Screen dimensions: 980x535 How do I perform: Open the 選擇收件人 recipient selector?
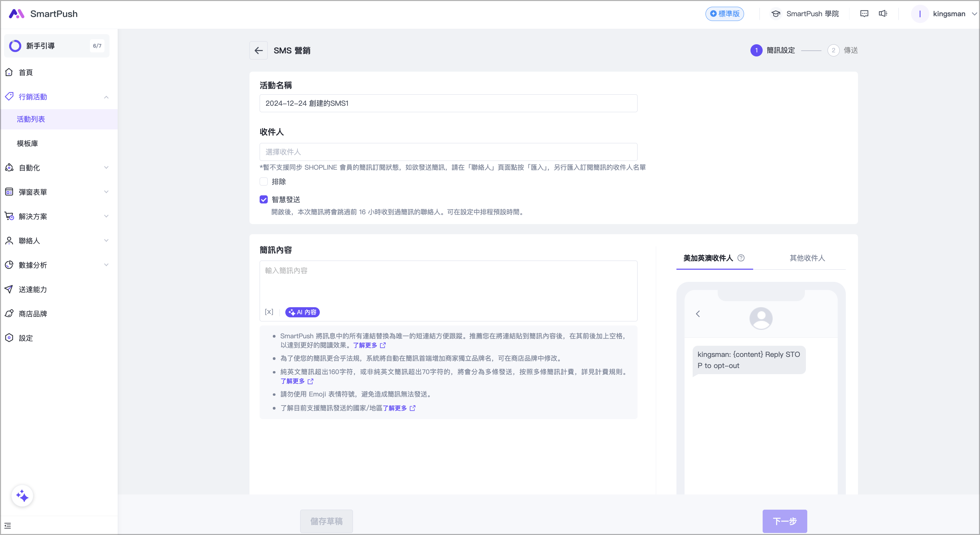tap(448, 152)
